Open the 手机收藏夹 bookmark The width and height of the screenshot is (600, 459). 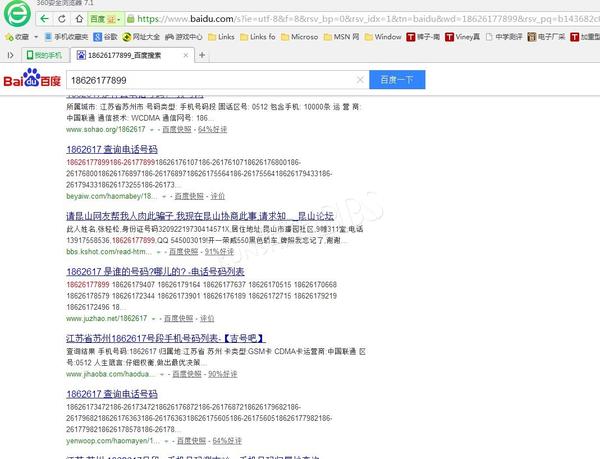tap(66, 37)
